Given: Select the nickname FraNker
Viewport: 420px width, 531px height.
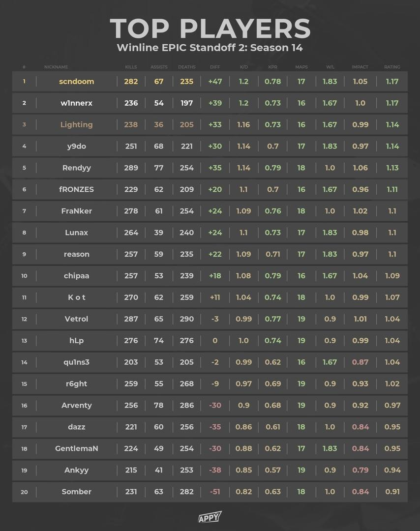Looking at the screenshot, I should 77,211.
